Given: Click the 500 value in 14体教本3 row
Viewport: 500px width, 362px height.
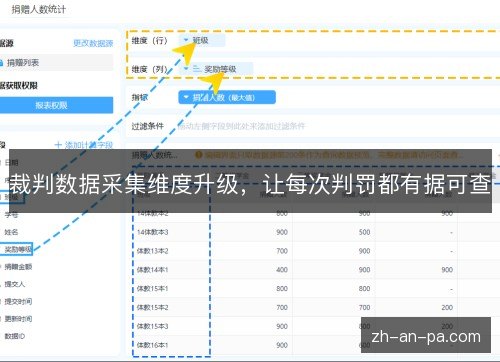Looking at the screenshot, I should click(x=364, y=232).
